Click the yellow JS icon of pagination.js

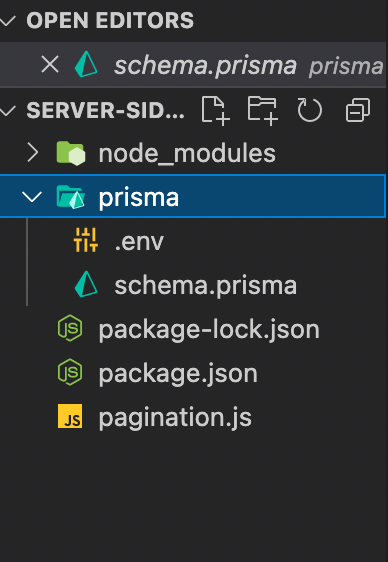[70, 416]
